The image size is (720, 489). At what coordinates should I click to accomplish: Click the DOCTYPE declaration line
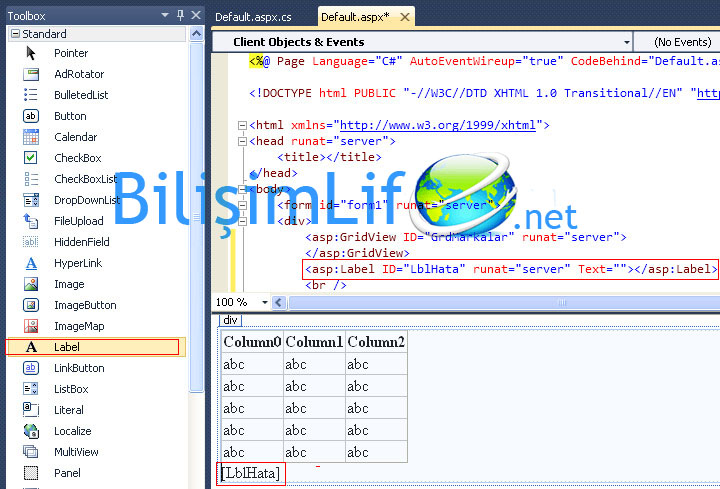click(x=484, y=93)
